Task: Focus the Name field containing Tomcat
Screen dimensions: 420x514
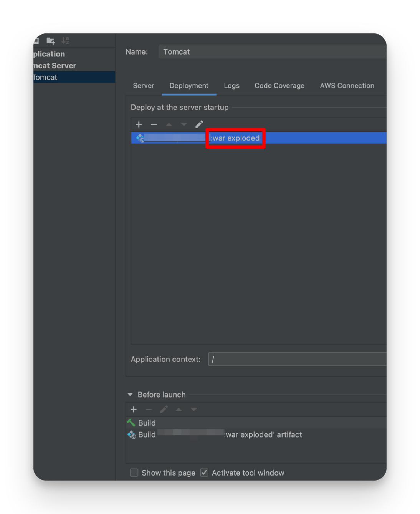Action: click(273, 51)
